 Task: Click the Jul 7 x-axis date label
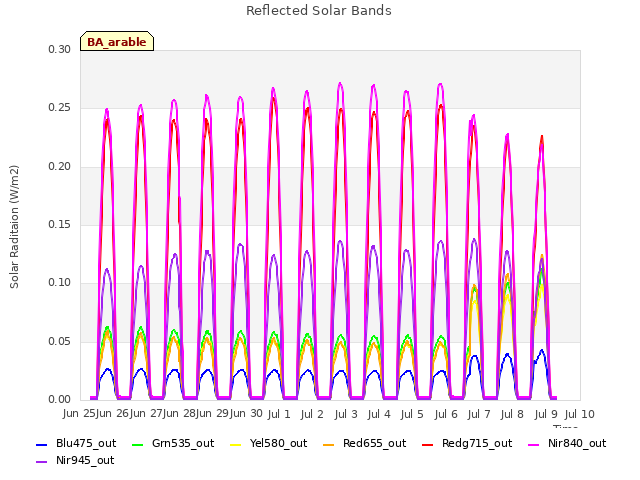(x=479, y=414)
